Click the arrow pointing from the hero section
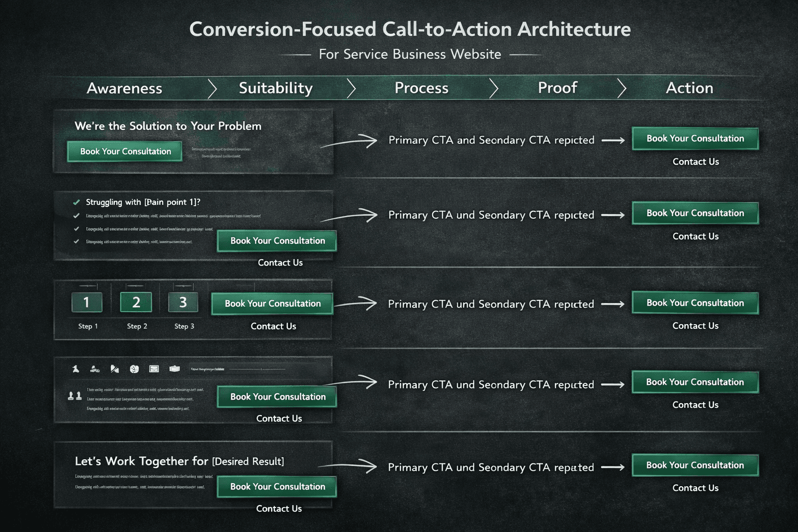Viewport: 798px width, 532px height. click(349, 142)
